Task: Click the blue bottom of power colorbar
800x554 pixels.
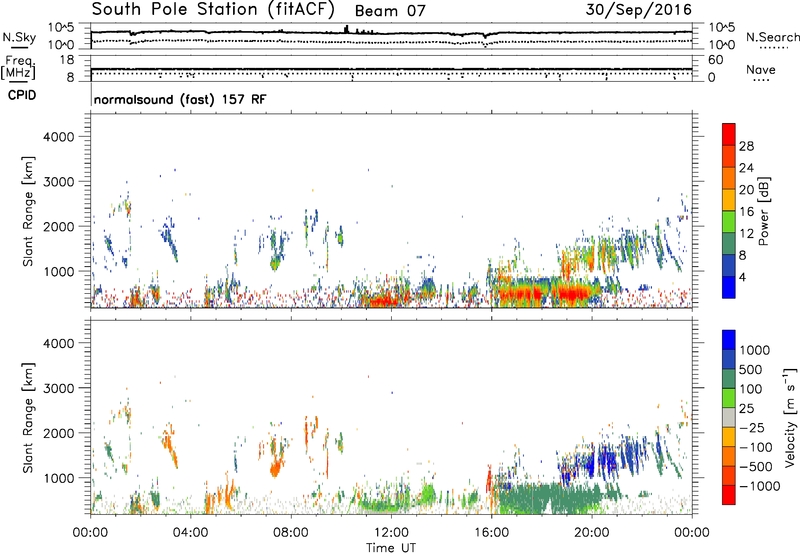Action: click(729, 287)
